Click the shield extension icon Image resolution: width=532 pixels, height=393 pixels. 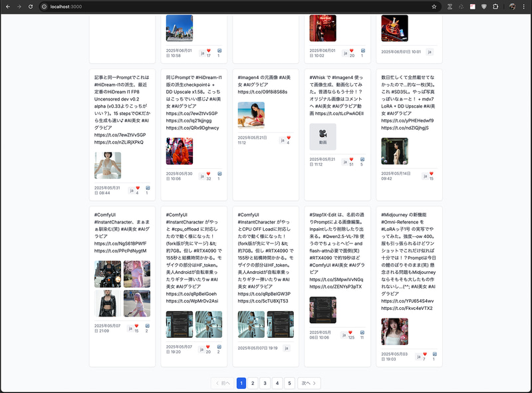tap(484, 7)
